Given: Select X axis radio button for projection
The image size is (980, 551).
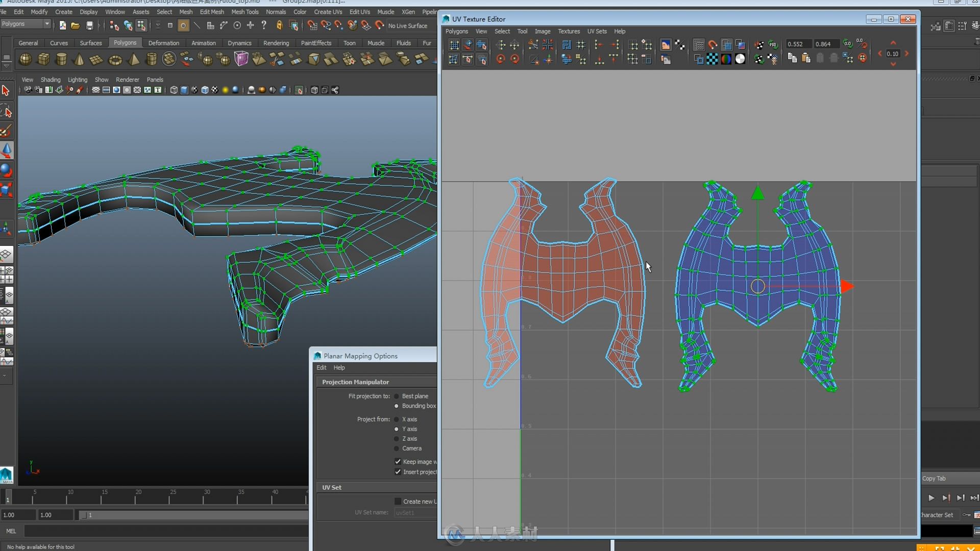Looking at the screenshot, I should click(x=396, y=419).
